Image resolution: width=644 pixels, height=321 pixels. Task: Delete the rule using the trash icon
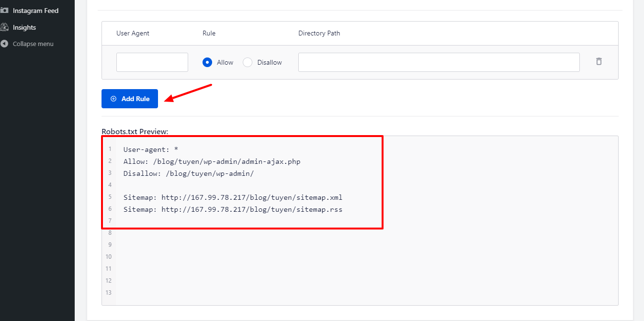(599, 61)
